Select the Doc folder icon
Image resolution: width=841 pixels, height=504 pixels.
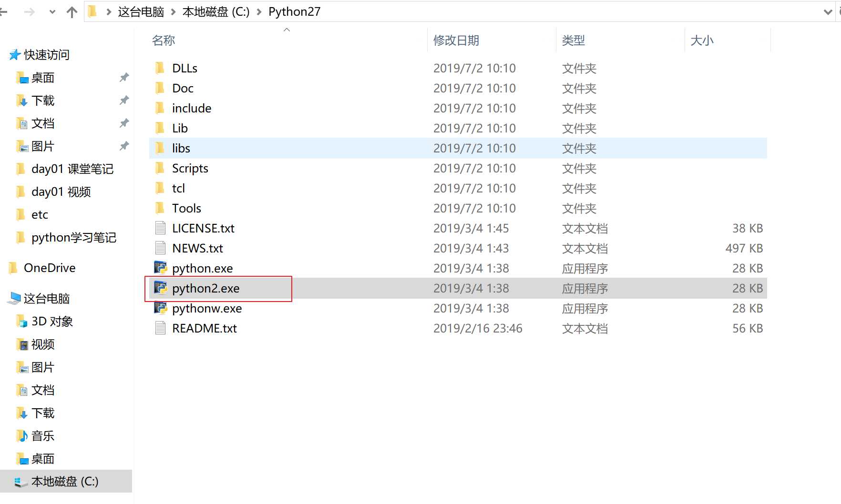[160, 88]
